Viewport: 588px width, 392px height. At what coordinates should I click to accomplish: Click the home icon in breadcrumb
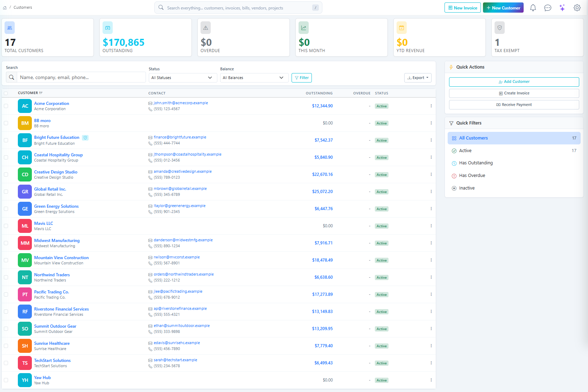coord(5,8)
